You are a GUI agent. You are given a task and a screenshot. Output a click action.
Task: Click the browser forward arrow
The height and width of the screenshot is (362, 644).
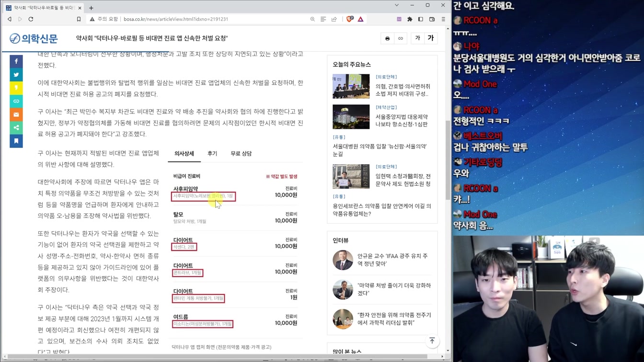pyautogui.click(x=20, y=19)
